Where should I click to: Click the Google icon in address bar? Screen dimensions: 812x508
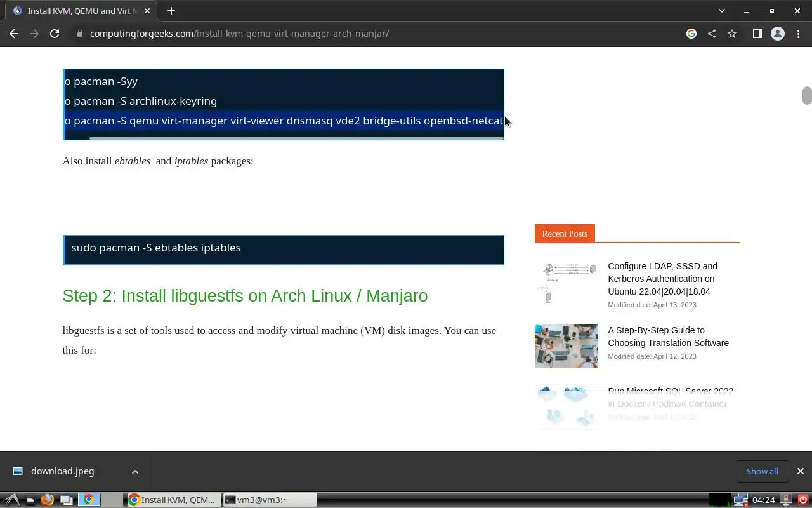click(x=691, y=34)
